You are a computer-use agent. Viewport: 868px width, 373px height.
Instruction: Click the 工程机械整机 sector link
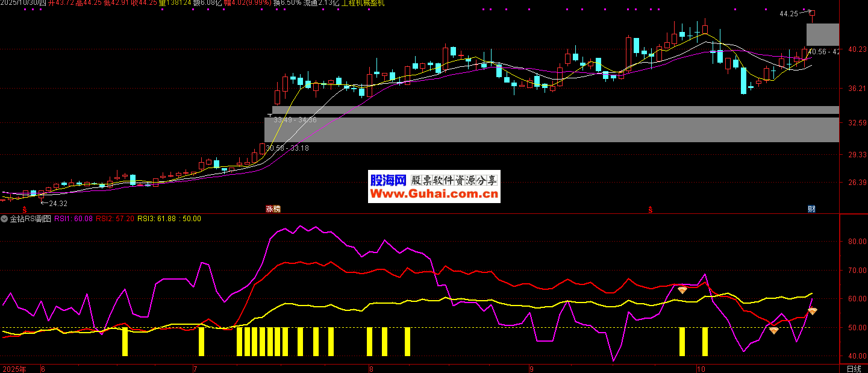[x=363, y=3]
